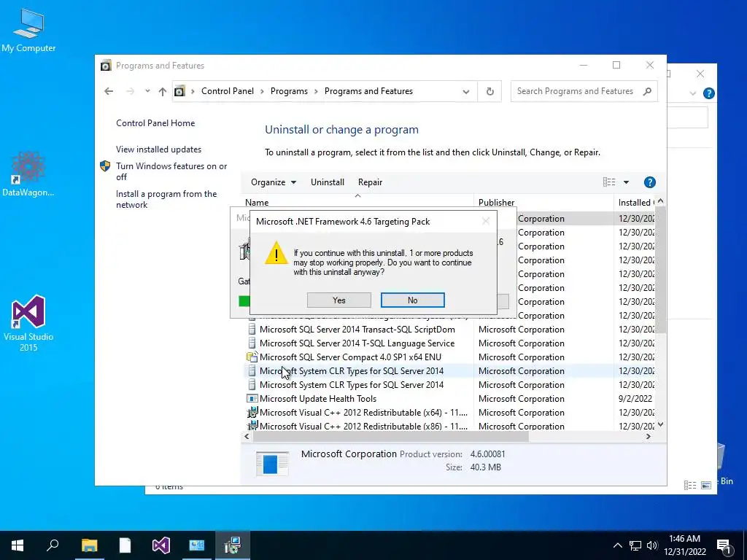Click the SQL Server Compact 4.0 installer icon
This screenshot has height=560, width=747.
252,357
